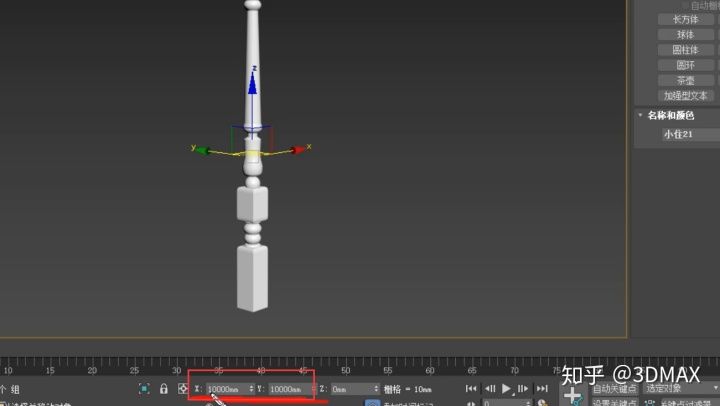
Task: Create 加强型文本 TextPlus object
Action: click(x=686, y=96)
